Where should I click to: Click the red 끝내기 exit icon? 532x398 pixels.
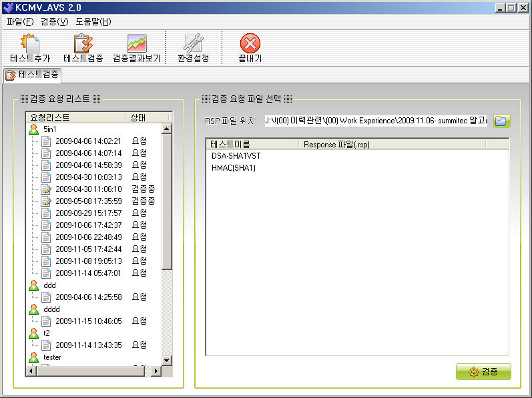(250, 44)
